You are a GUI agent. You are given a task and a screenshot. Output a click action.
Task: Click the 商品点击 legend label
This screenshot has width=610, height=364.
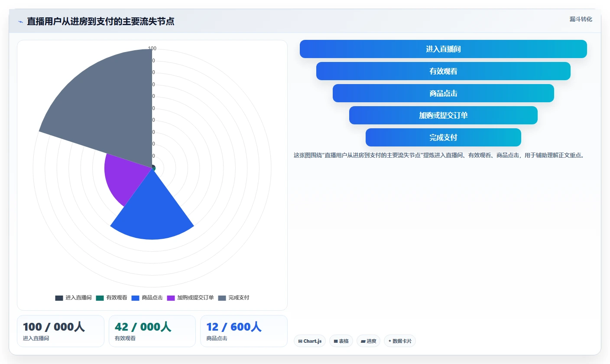152,298
